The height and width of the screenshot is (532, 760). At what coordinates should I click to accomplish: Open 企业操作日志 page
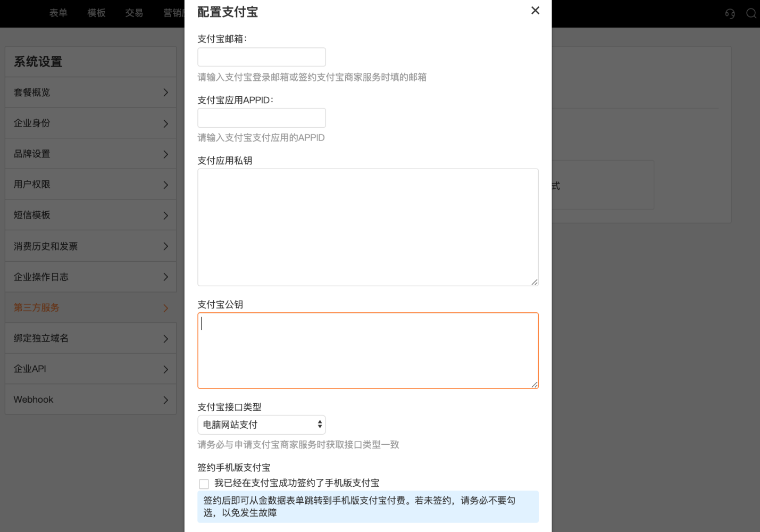click(x=90, y=277)
